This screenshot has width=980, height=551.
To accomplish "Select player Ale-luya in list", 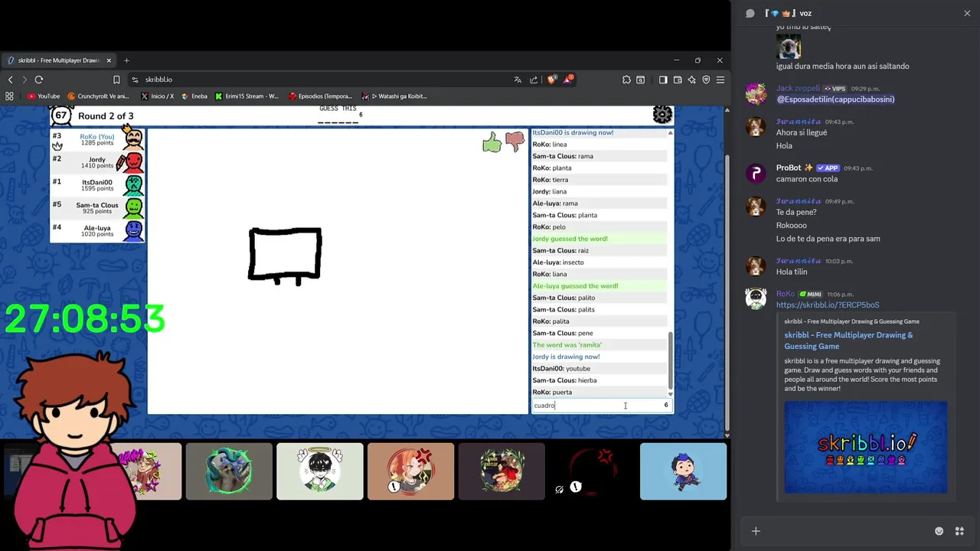I will [x=98, y=231].
